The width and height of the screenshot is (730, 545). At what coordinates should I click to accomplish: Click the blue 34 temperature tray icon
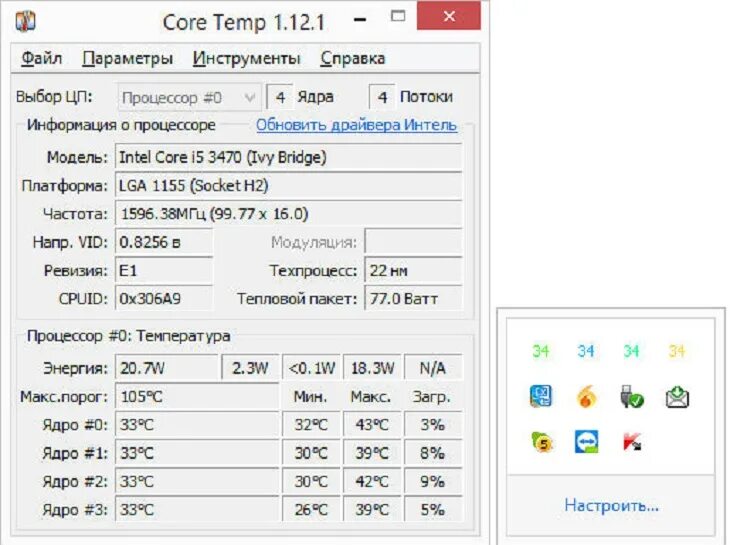(586, 351)
